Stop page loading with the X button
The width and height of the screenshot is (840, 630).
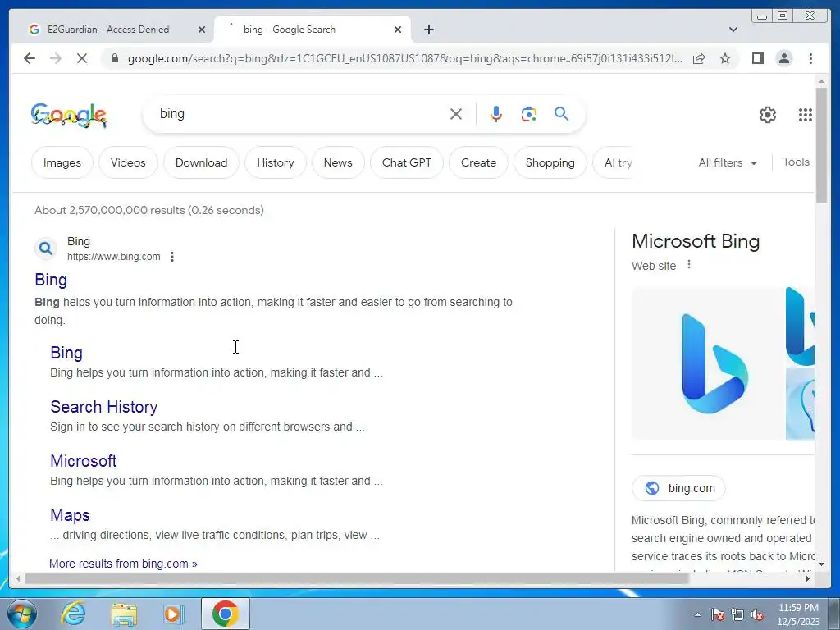click(82, 58)
